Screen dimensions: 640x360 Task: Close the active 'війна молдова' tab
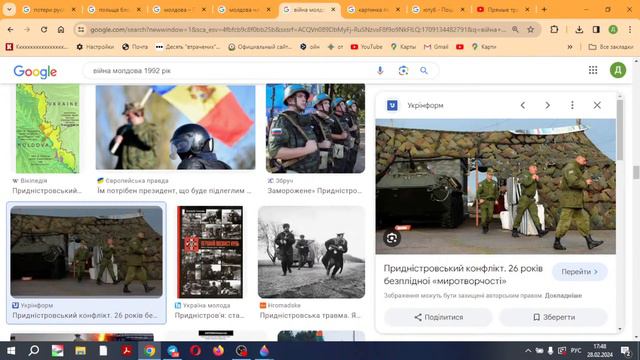click(333, 9)
